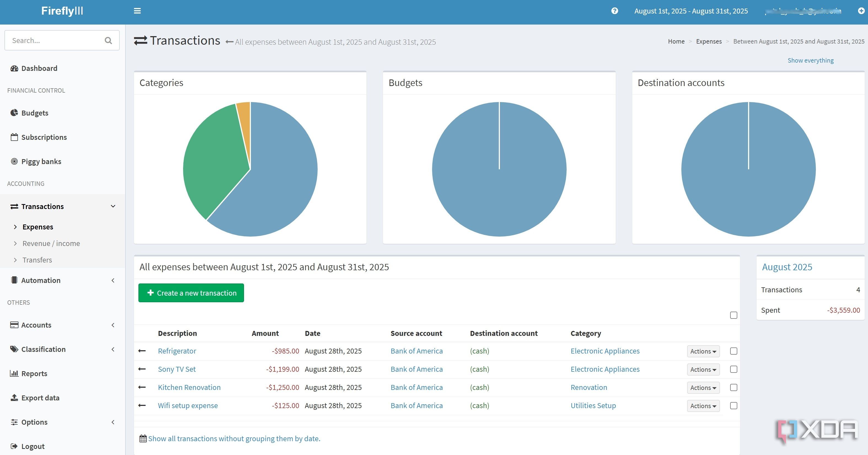Click Create a new transaction button
The width and height of the screenshot is (868, 455).
coord(191,293)
